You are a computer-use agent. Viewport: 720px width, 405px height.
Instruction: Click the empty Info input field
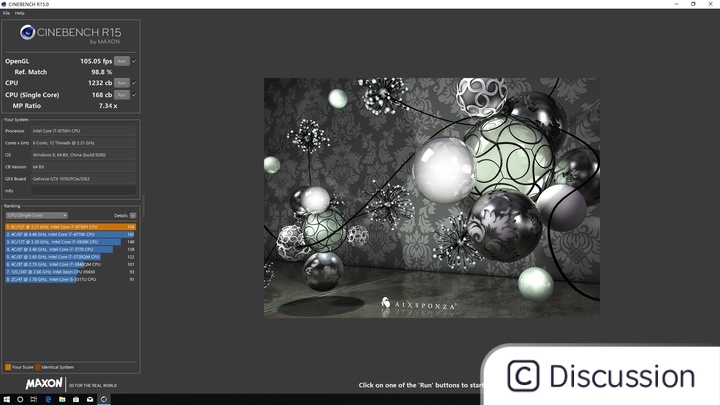(x=84, y=191)
